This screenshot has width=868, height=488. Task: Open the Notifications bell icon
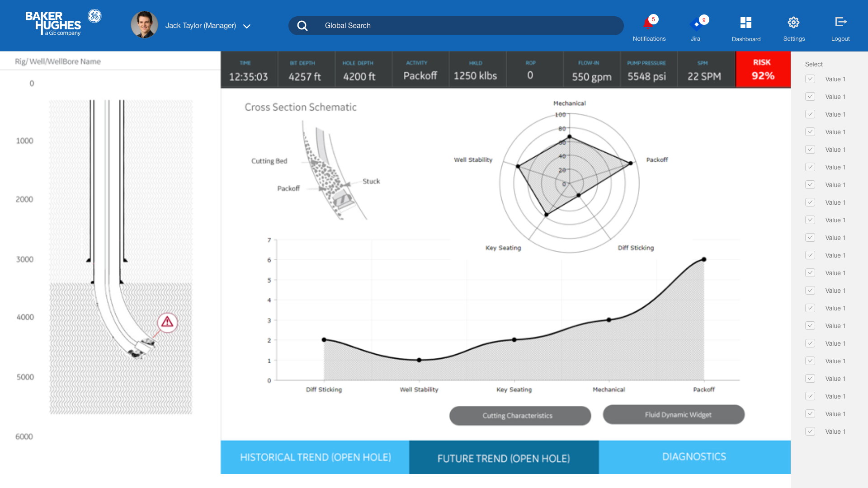coord(648,23)
